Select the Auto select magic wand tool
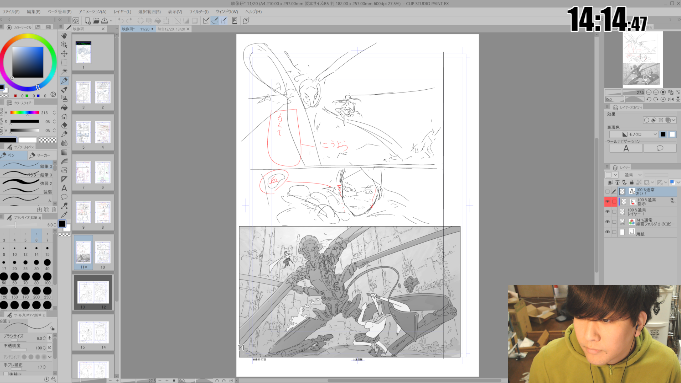 tap(64, 72)
